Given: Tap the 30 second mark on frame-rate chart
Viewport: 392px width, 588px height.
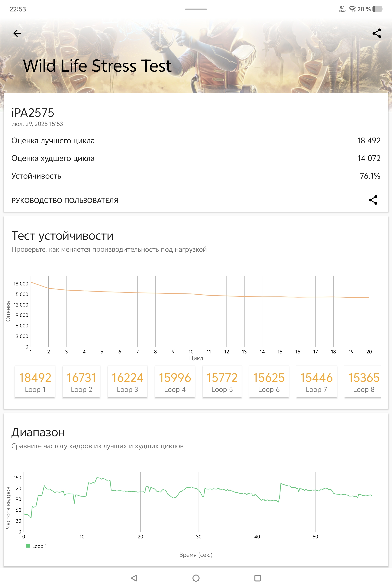Looking at the screenshot, I should pyautogui.click(x=199, y=537).
